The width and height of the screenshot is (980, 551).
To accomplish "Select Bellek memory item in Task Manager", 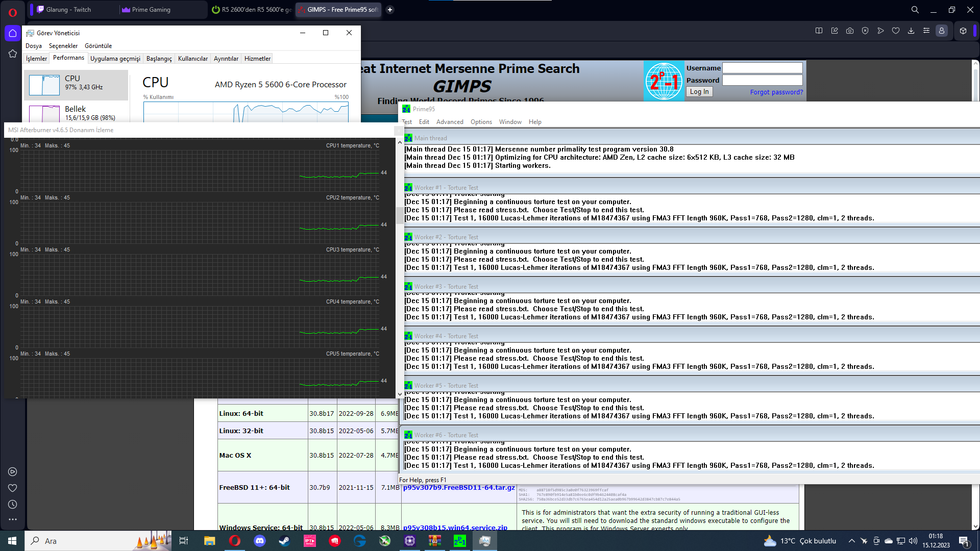I will click(x=76, y=113).
